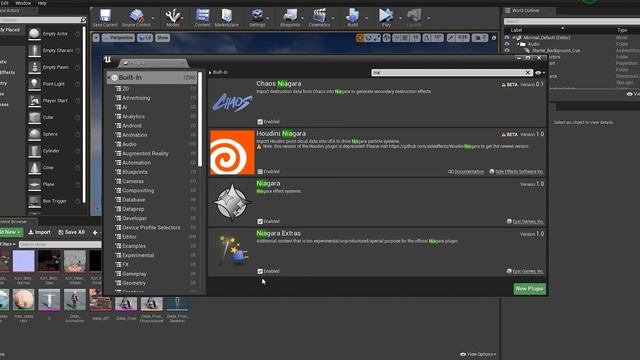Viewport: 640px width, 360px height.
Task: Open View Options in Content Browser
Action: [478, 354]
